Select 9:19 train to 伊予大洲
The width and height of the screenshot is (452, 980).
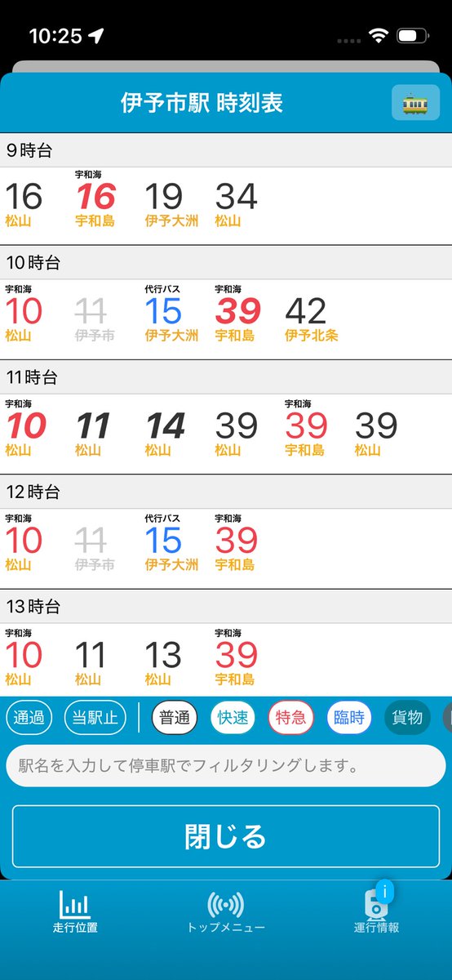point(171,204)
